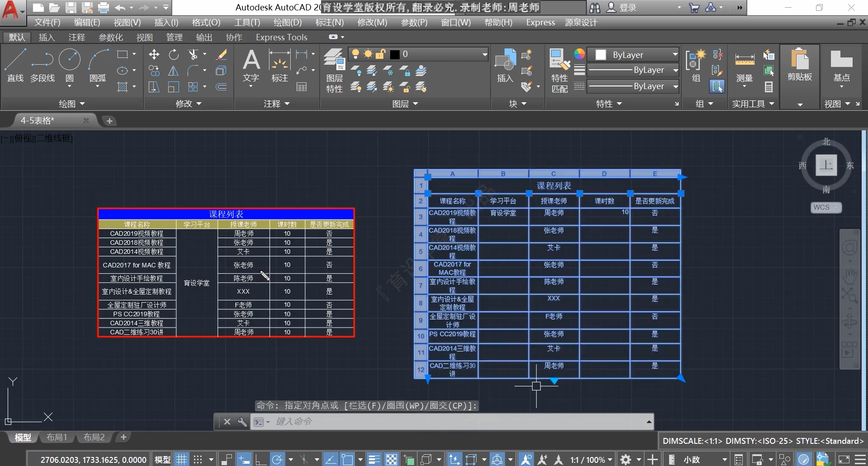
Task: Select the Line (直线) tool
Action: (x=15, y=65)
